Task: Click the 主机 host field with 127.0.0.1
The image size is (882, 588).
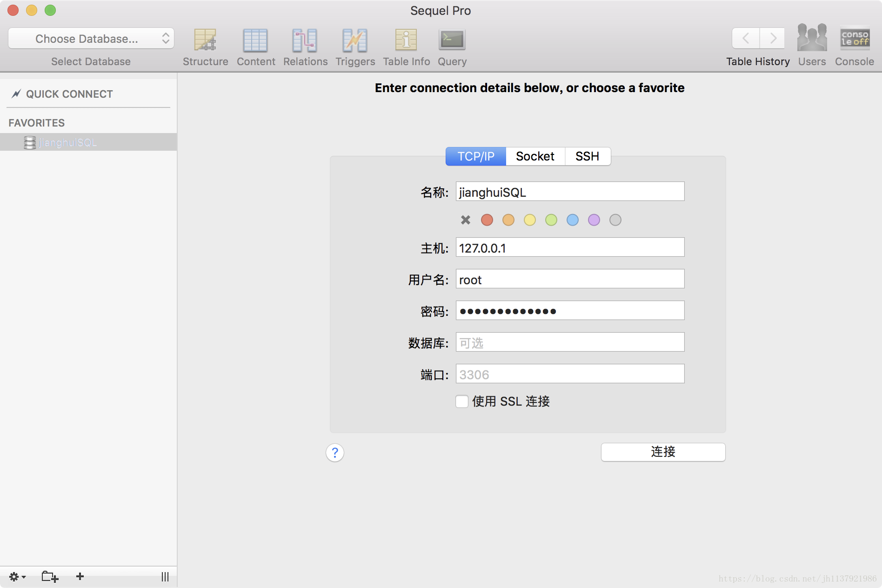Action: tap(570, 247)
